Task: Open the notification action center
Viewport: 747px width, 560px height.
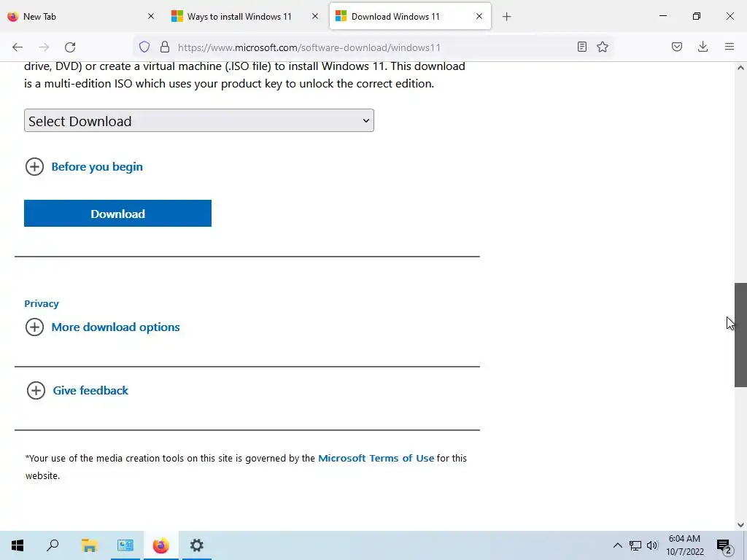Action: 724,545
